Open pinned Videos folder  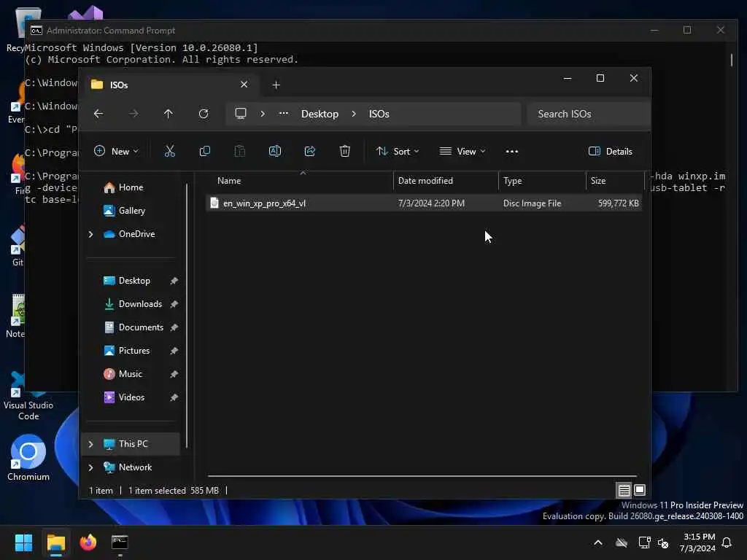pos(131,397)
